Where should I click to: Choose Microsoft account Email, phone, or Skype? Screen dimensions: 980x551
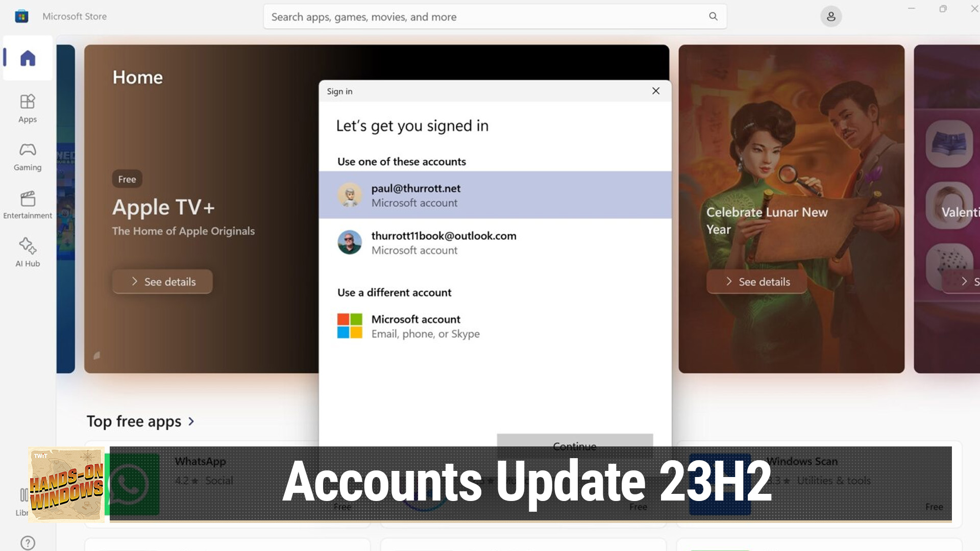[415, 326]
